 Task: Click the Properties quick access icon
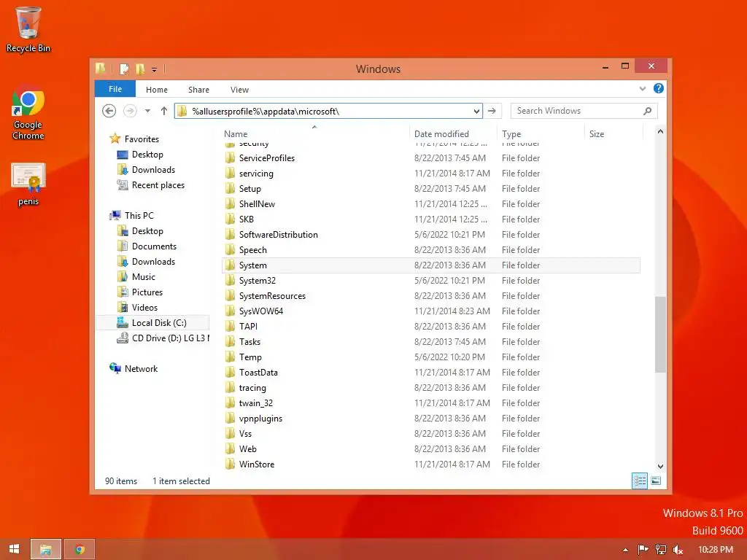coord(124,69)
